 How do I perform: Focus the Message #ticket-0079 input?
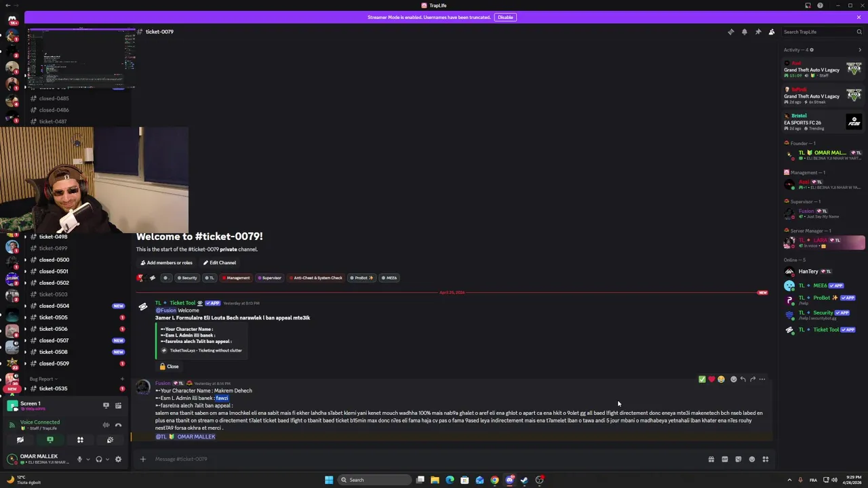coord(427,460)
